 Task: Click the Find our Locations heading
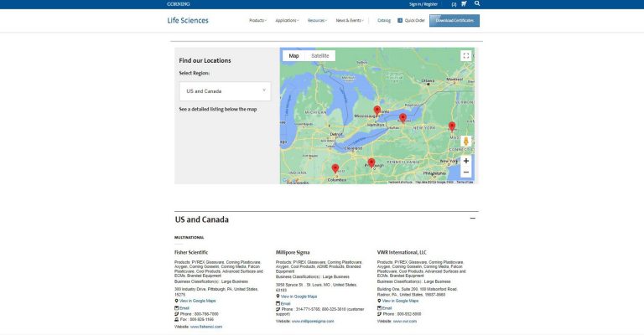[205, 60]
